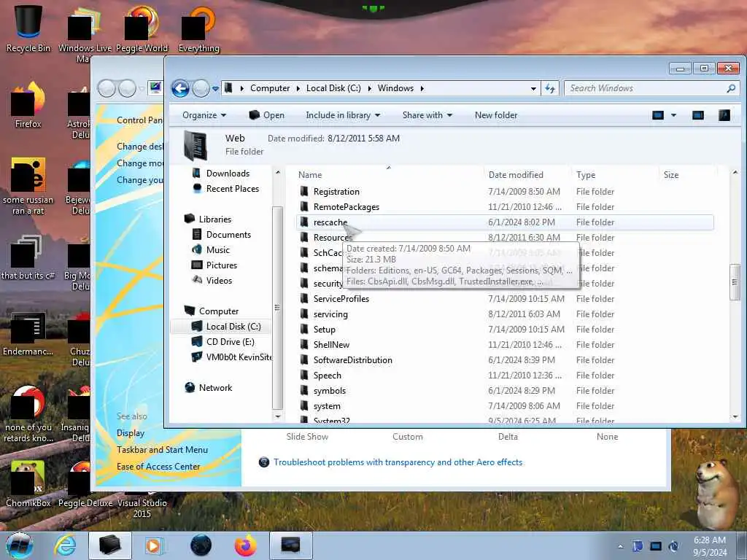Select the Music library
The width and height of the screenshot is (747, 560).
coord(217,249)
